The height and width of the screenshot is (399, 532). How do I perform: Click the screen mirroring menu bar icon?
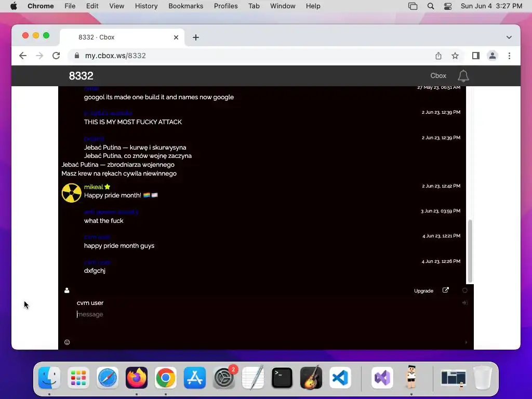tap(413, 6)
